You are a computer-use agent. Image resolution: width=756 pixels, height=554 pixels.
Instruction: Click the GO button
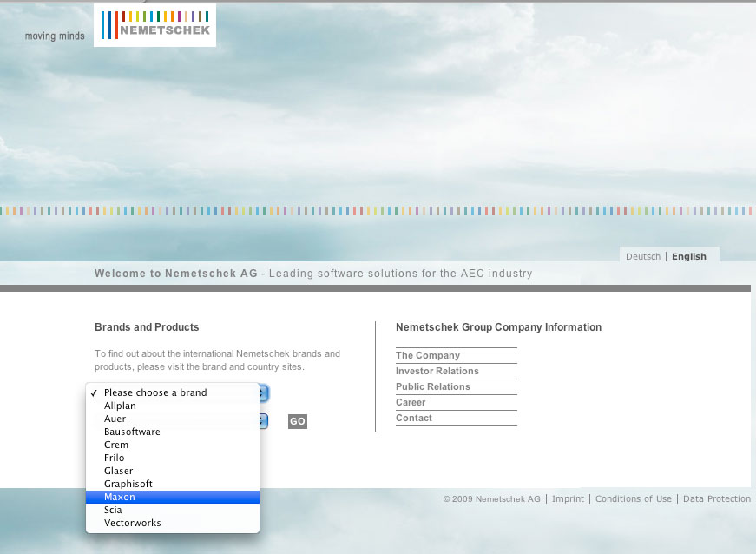coord(298,421)
